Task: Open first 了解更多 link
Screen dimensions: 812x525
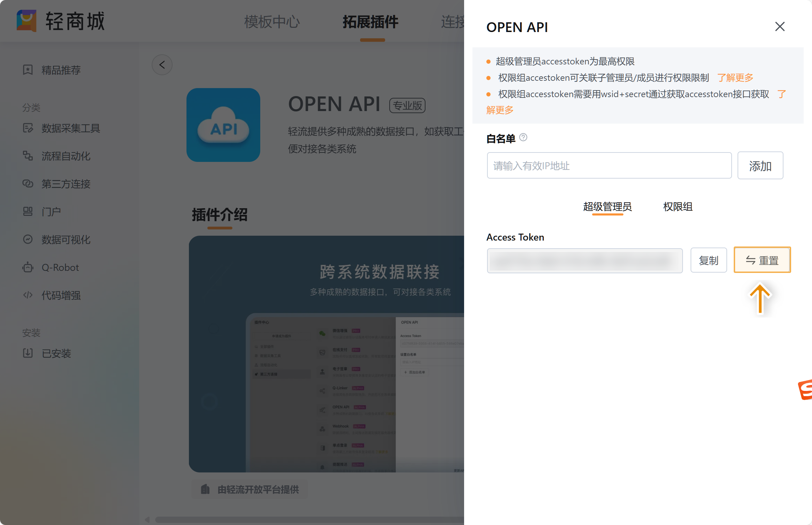Action: (735, 78)
